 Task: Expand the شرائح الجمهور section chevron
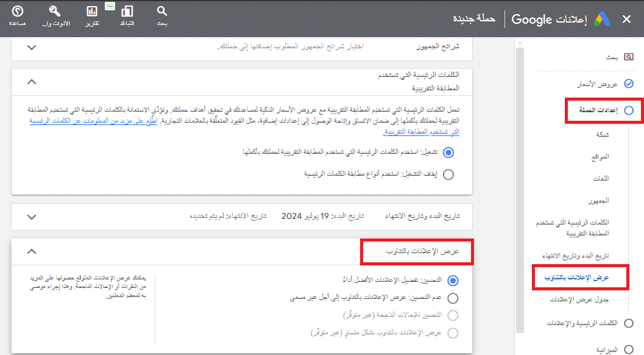tap(32, 48)
